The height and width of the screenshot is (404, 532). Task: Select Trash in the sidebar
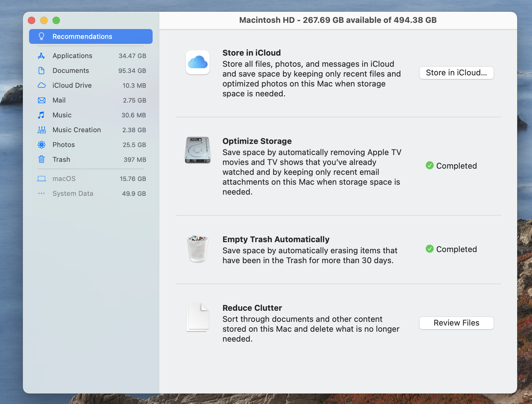(91, 160)
